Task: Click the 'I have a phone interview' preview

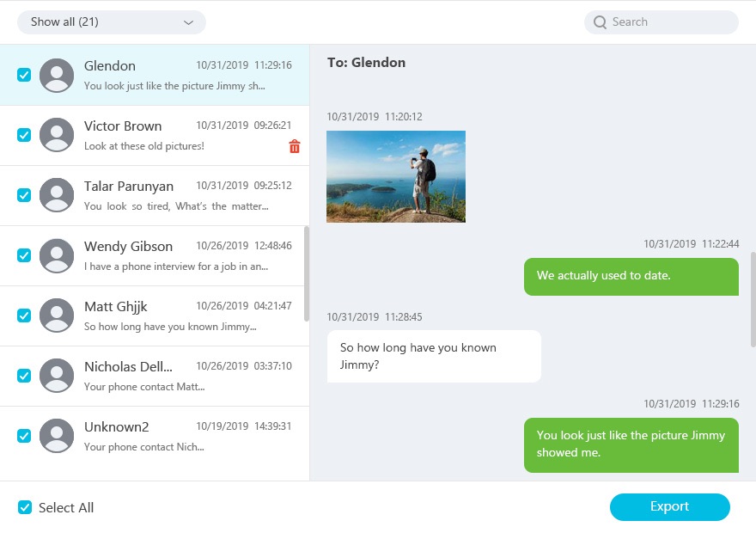Action: pos(176,266)
